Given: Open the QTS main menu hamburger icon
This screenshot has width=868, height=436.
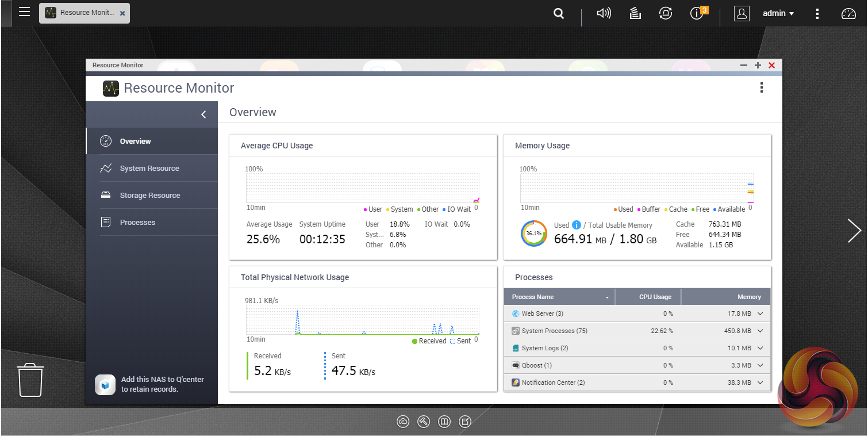Looking at the screenshot, I should click(x=24, y=12).
